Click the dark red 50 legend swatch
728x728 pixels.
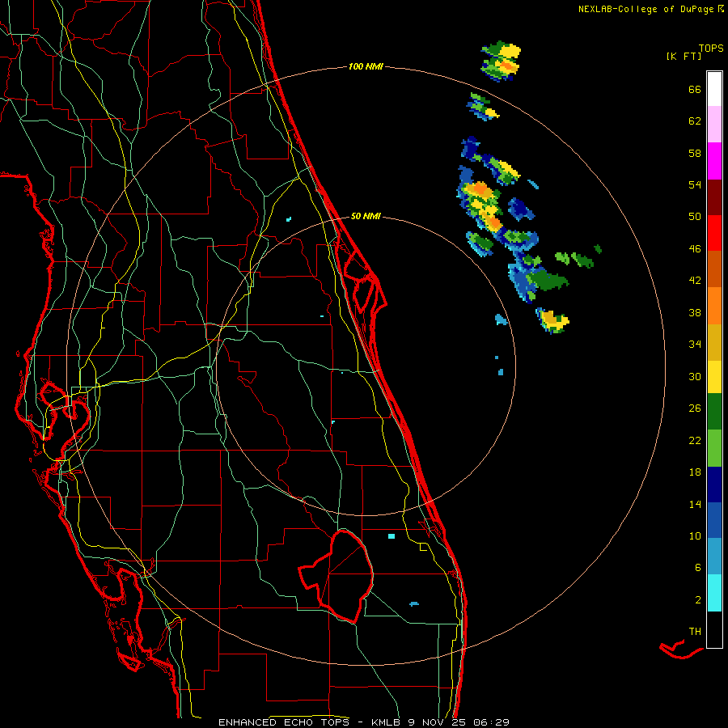[x=714, y=198]
